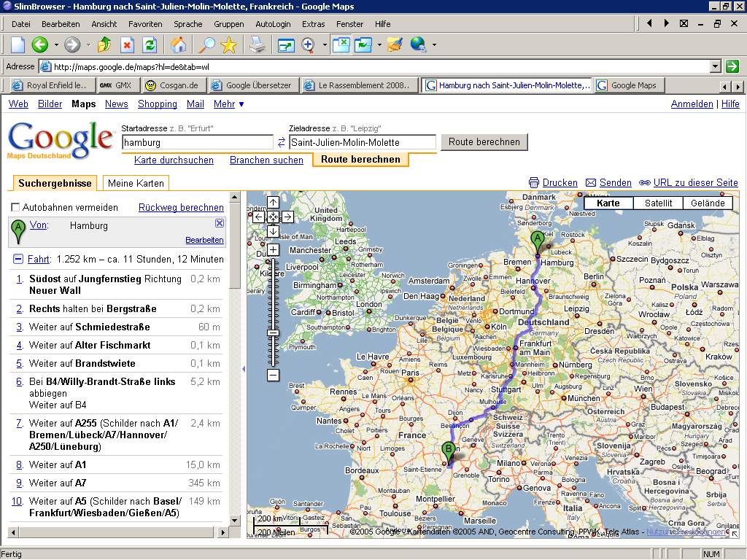Screen dimensions: 747x560
Task: Click the map zoom slider handle
Action: pos(273,332)
